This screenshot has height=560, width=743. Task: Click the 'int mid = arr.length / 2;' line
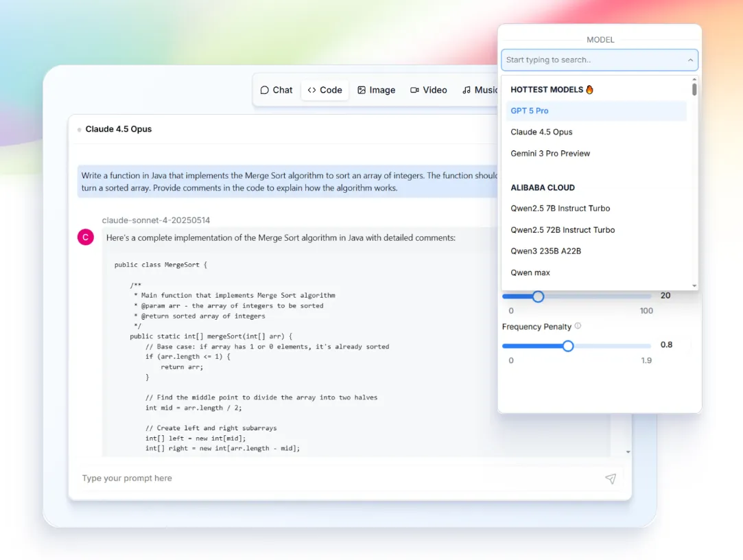[x=193, y=408]
